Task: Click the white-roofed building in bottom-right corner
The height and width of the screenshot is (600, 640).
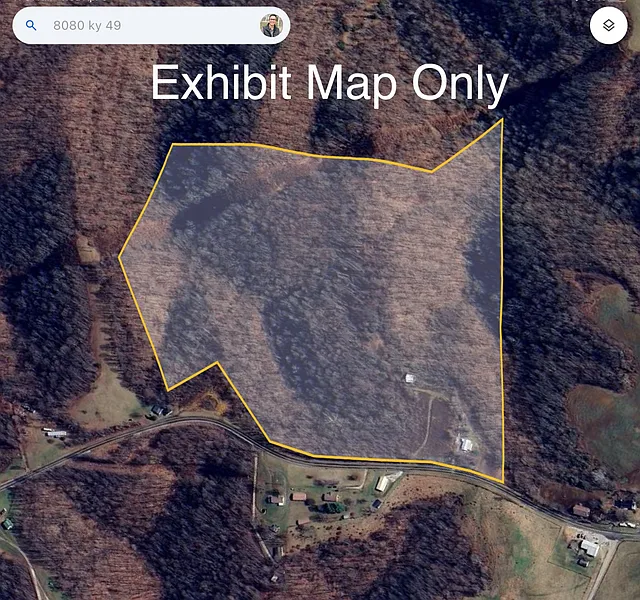Action: 589,548
